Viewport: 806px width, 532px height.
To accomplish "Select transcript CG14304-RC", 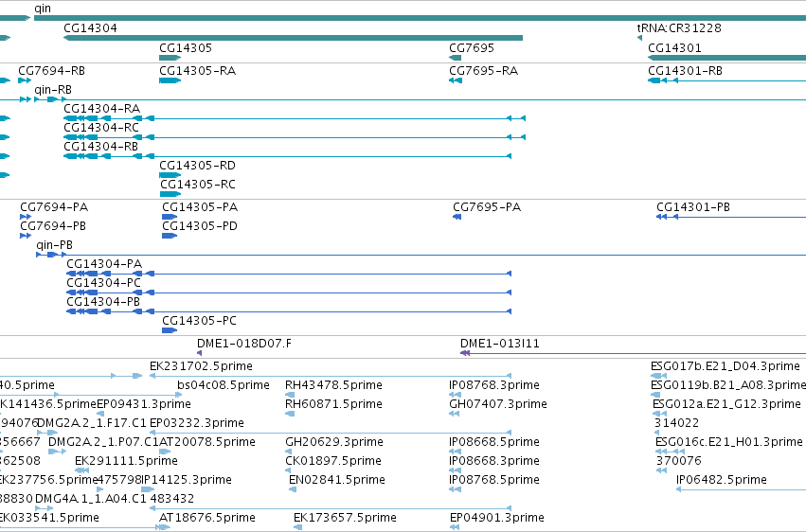I will pyautogui.click(x=101, y=128).
